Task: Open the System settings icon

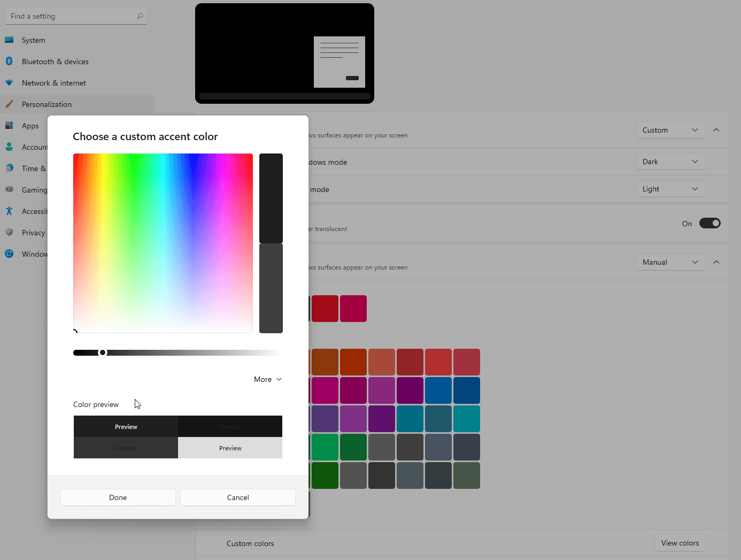Action: (x=9, y=40)
